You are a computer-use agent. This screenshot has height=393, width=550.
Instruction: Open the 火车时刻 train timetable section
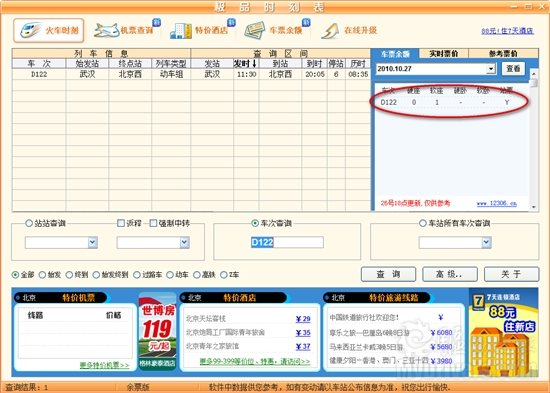pyautogui.click(x=49, y=31)
